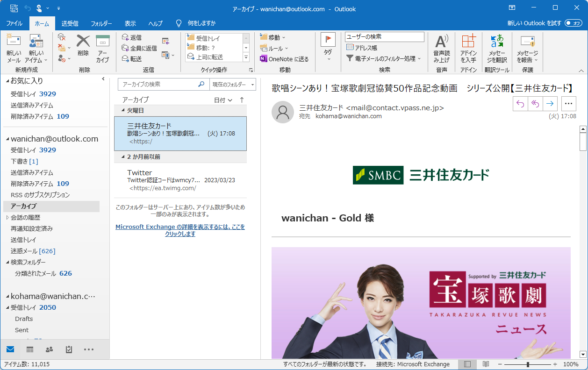Switch to Calendar view in navigation bar
Image resolution: width=588 pixels, height=370 pixels.
tap(30, 349)
